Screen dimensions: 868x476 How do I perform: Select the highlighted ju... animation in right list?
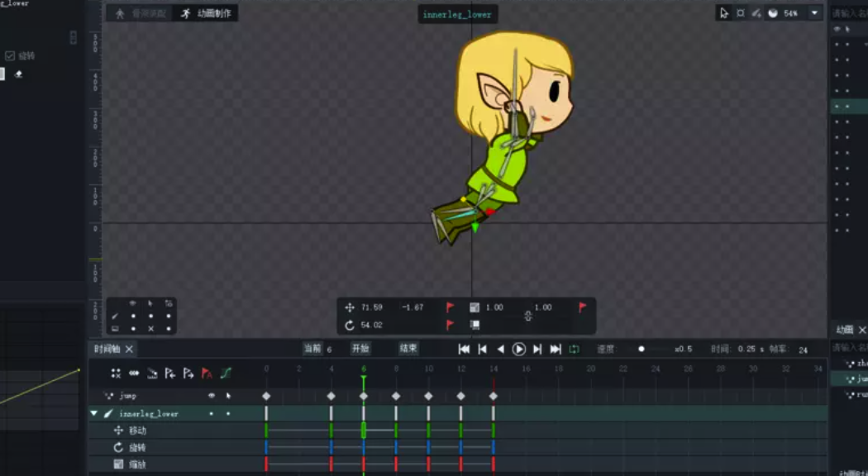(x=849, y=379)
